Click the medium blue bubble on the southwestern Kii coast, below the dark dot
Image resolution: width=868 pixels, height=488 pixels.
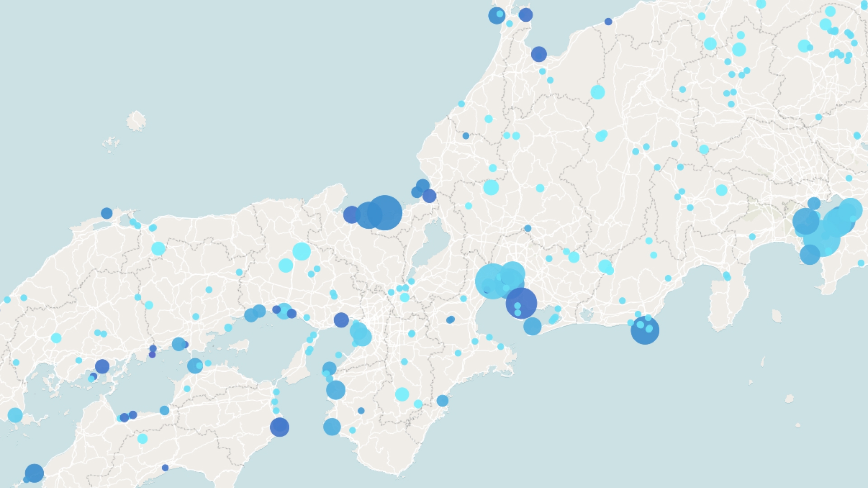tap(332, 427)
